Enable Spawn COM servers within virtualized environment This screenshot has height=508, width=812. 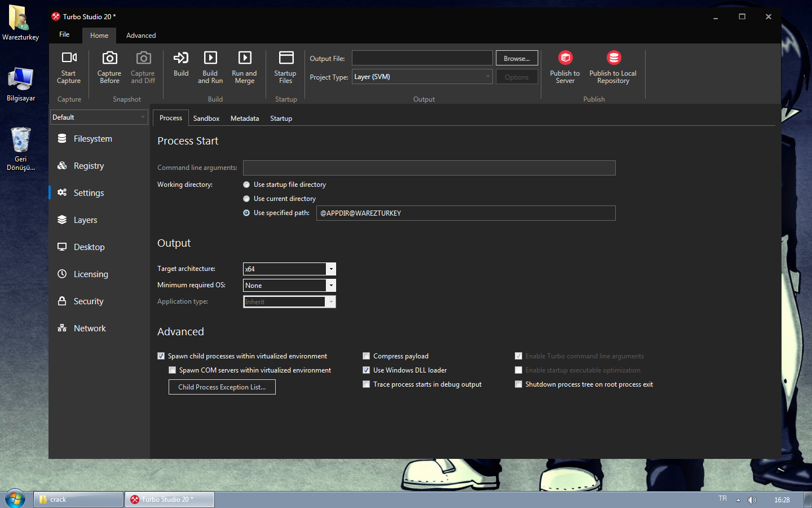click(x=173, y=370)
